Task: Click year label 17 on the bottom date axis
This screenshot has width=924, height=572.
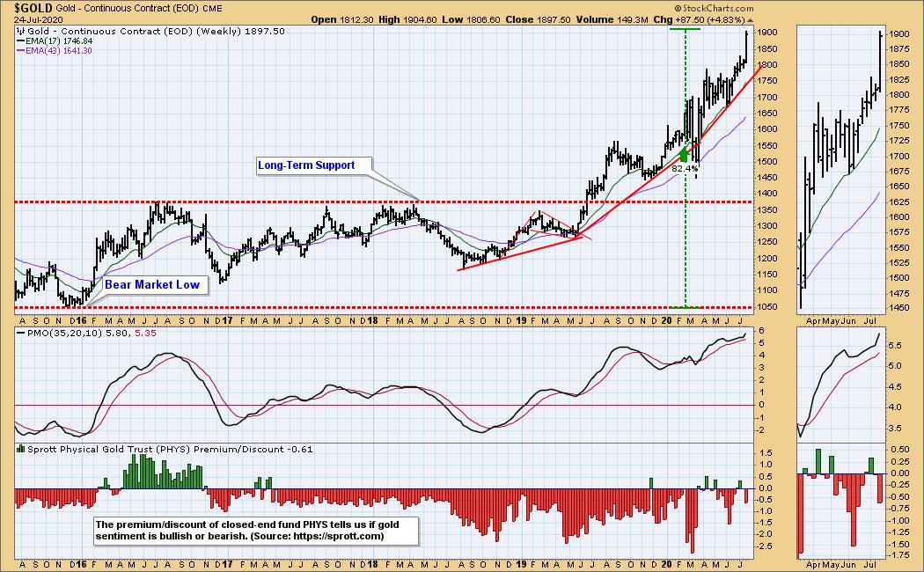Action: (x=227, y=564)
